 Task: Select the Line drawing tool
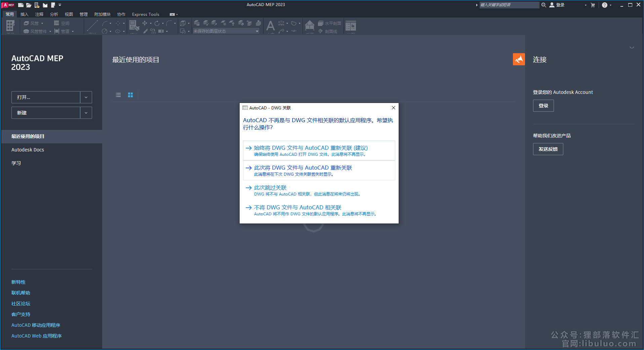tap(92, 26)
